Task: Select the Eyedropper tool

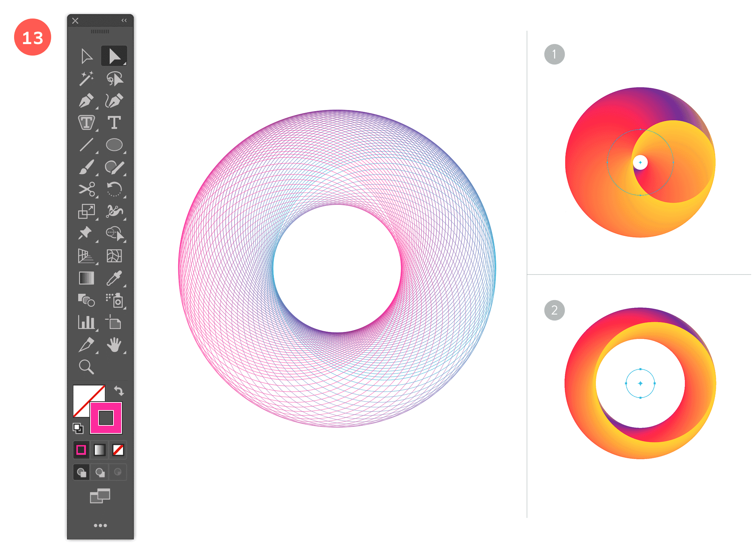Action: 114,278
